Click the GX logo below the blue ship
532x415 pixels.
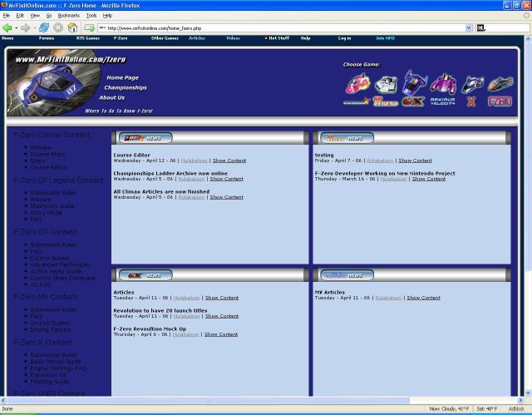[x=413, y=101]
